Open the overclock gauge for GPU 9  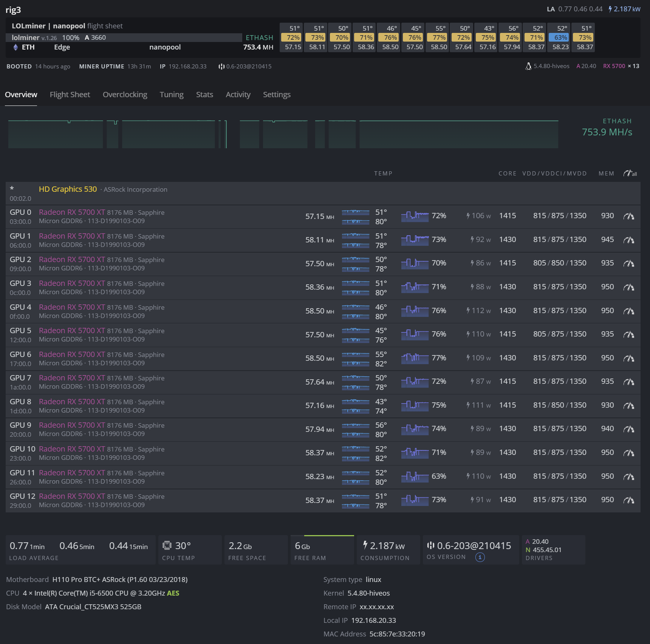pyautogui.click(x=628, y=429)
